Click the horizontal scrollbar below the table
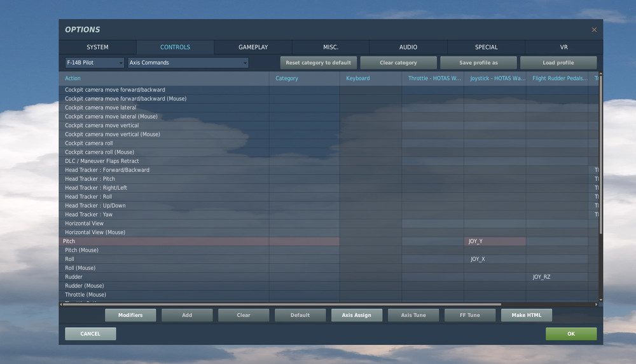Viewport: 636px width, 364px height. click(x=282, y=304)
